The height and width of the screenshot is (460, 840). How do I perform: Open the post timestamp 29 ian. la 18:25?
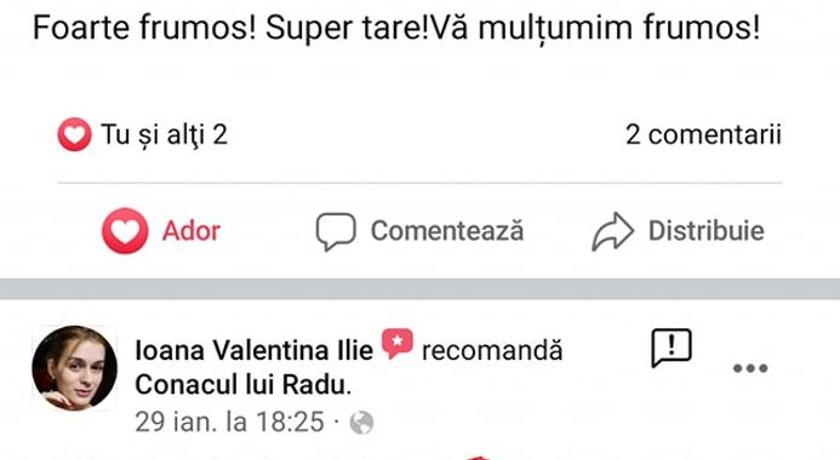[x=229, y=422]
